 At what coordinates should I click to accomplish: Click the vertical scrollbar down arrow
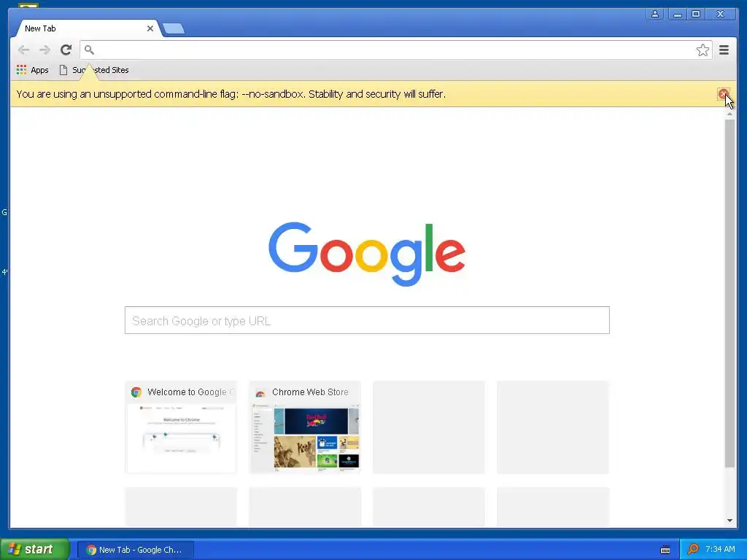click(x=729, y=521)
